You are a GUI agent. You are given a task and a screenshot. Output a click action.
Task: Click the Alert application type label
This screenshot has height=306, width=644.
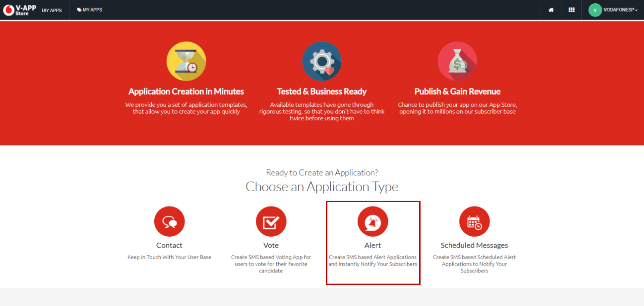373,245
